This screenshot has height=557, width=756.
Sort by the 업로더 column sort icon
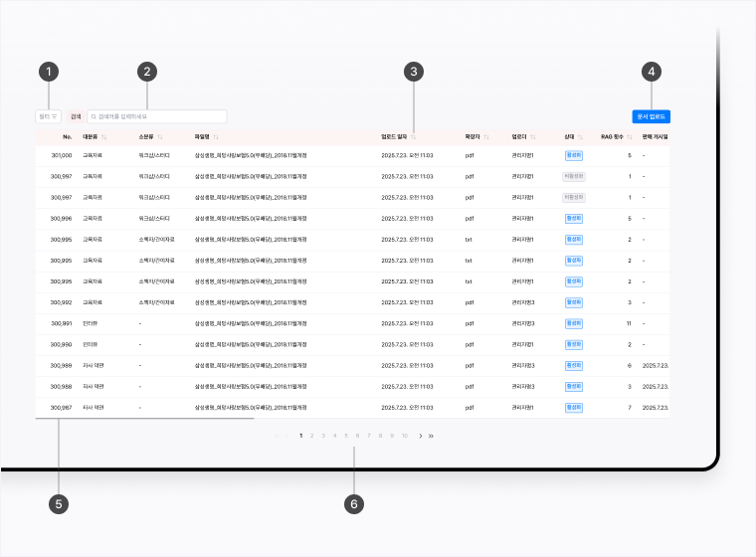point(532,136)
